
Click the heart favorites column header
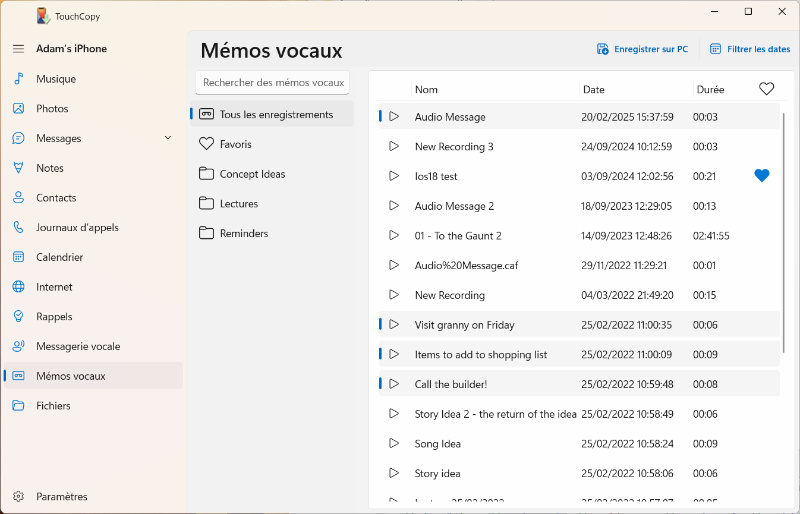(766, 89)
